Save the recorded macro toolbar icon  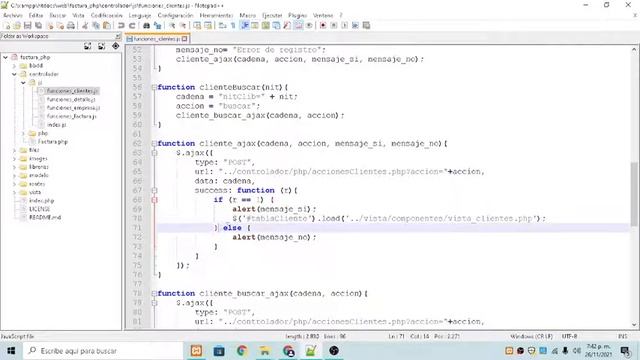366,26
